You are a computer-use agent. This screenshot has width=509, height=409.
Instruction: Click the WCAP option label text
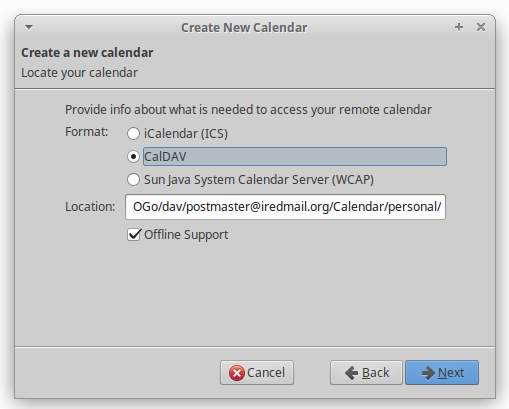259,180
